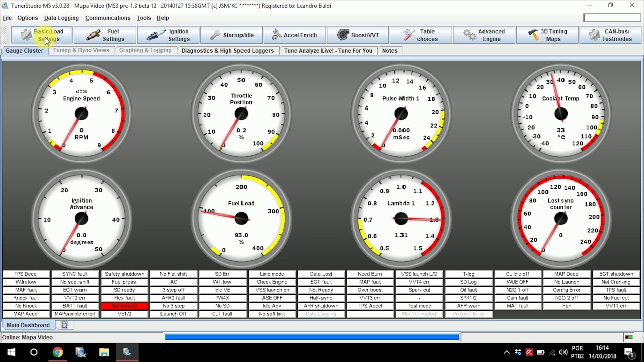644x362 pixels.
Task: Click the 'TPS Decel' indicator
Action: pos(26,274)
